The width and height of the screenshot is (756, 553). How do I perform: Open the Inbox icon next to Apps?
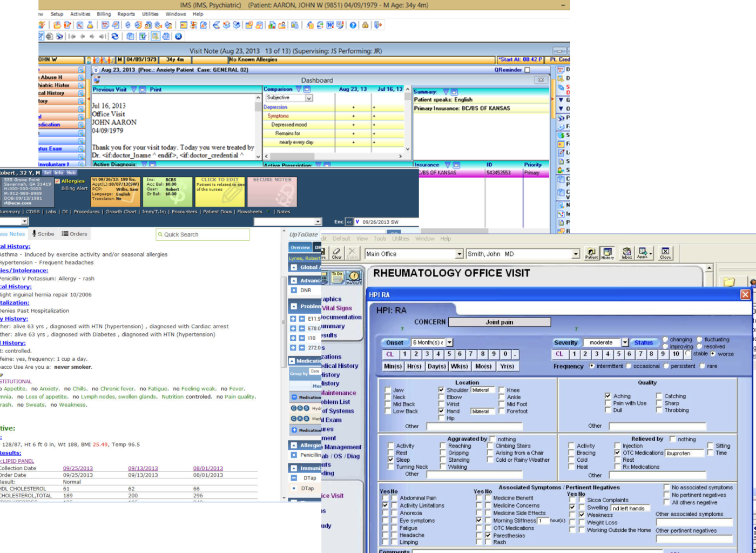[x=626, y=252]
